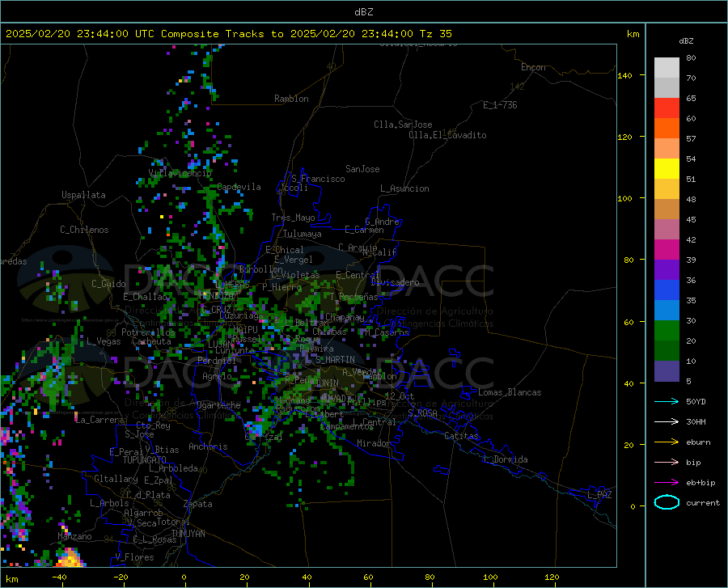Click the 'Tres_Mayo' map label
This screenshot has width=728, height=588.
click(x=293, y=218)
